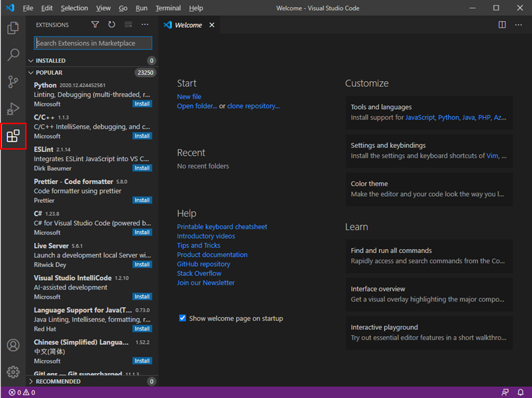Filter extensions with the funnel icon

95,24
